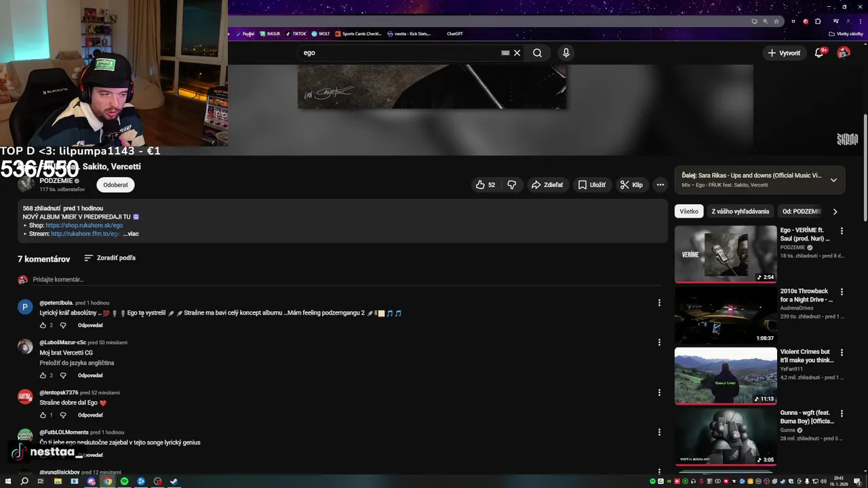
Task: Open YouTube notifications bell
Action: click(819, 53)
